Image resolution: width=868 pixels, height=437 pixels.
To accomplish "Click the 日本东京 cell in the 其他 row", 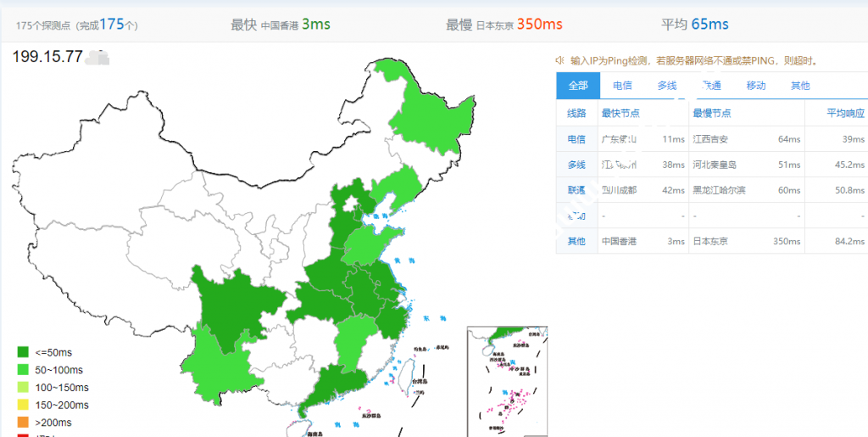I will tap(710, 241).
